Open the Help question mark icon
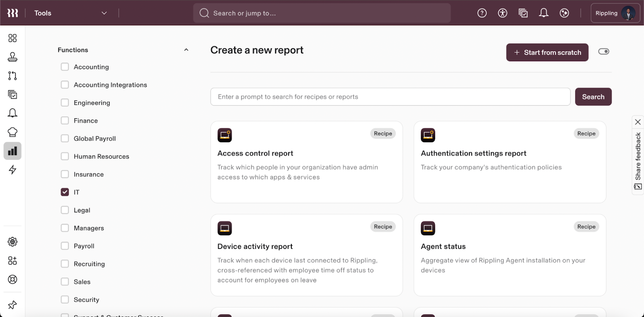The width and height of the screenshot is (644, 317). pos(482,13)
